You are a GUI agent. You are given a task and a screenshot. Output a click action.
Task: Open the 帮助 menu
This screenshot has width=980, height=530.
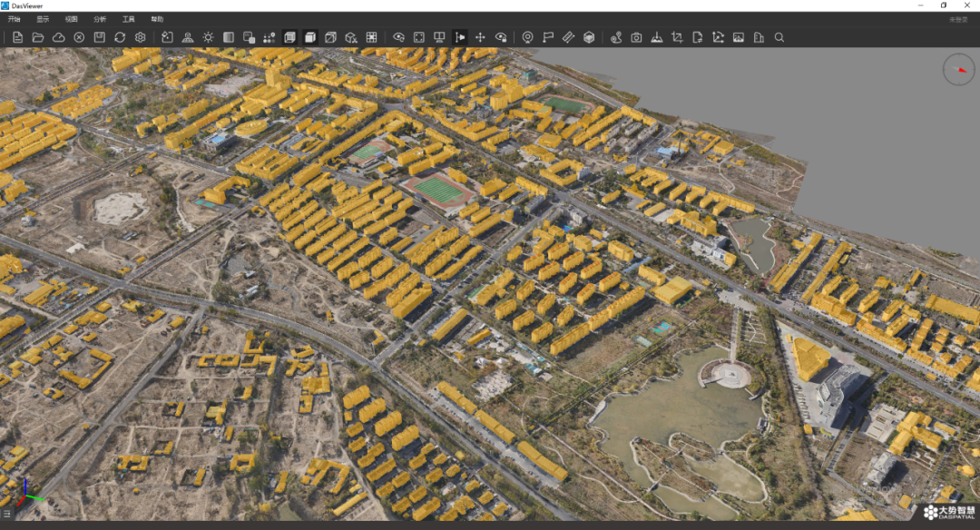pos(157,19)
